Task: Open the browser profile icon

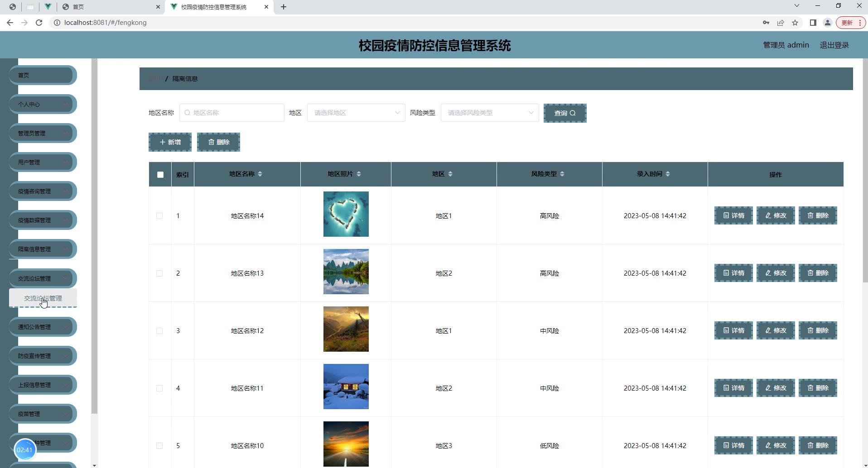Action: pos(827,23)
